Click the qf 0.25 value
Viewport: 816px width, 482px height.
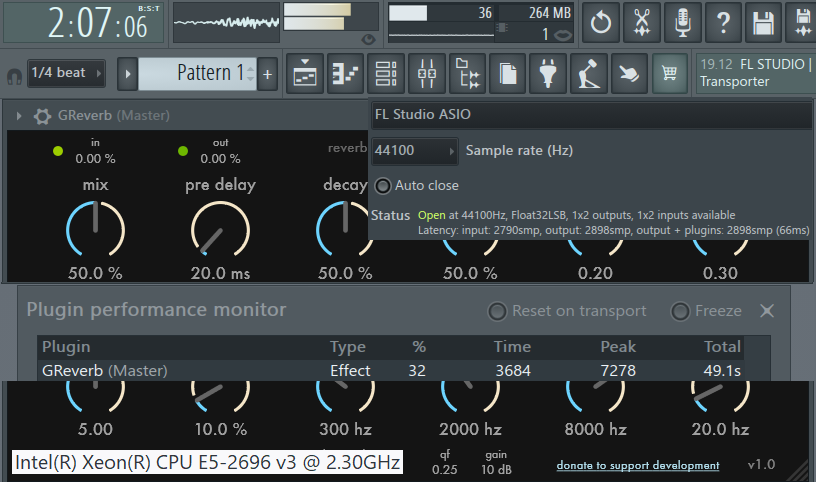tap(445, 470)
